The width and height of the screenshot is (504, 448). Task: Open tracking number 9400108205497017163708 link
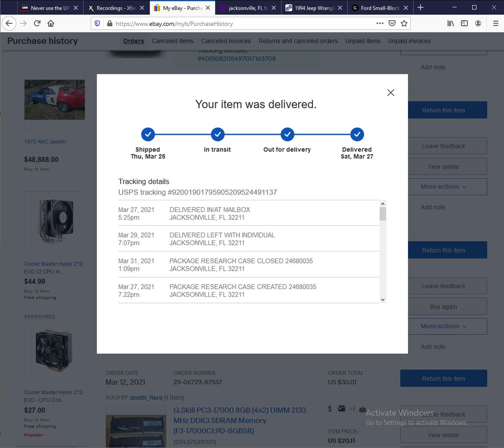pos(236,59)
